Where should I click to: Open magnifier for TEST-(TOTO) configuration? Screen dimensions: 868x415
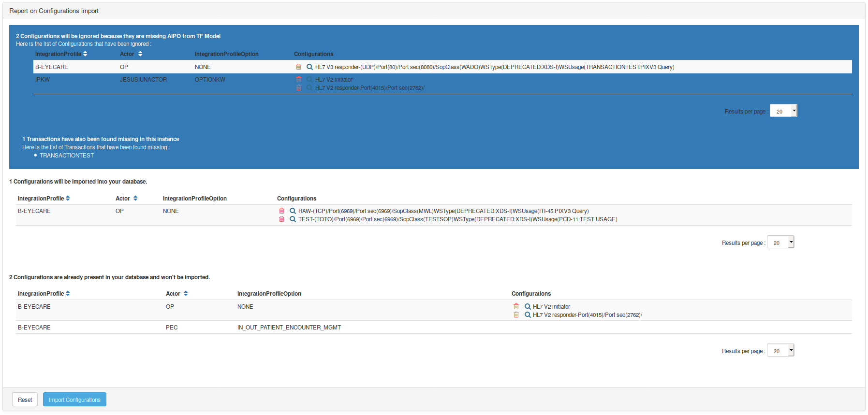point(293,219)
